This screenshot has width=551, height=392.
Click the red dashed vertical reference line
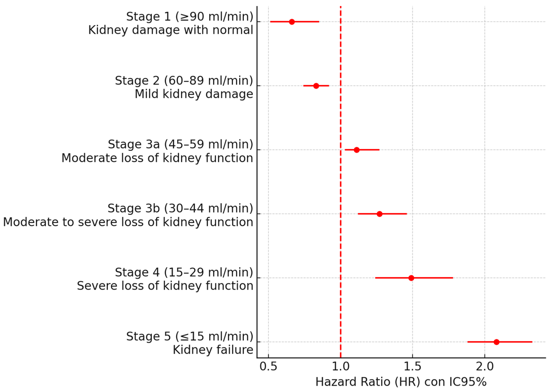tap(341, 181)
